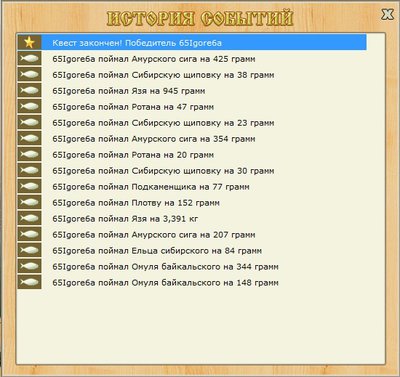This screenshot has width=400, height=377.
Task: Select the entry Сибирскую щиповку на 30 грамм
Action: click(192, 171)
